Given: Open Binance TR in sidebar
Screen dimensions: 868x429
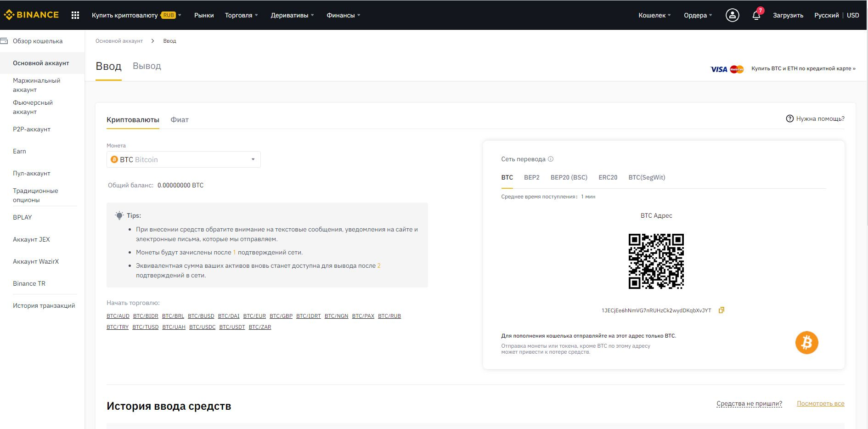Looking at the screenshot, I should 29,283.
